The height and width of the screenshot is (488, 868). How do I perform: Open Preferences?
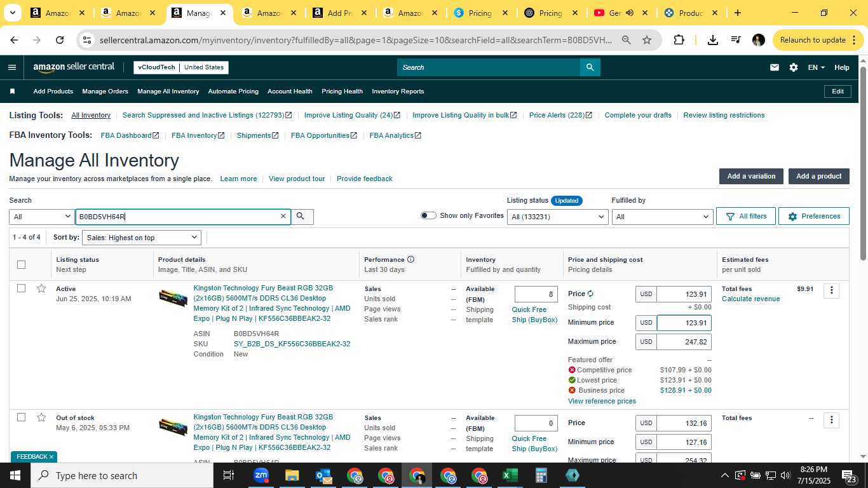814,217
